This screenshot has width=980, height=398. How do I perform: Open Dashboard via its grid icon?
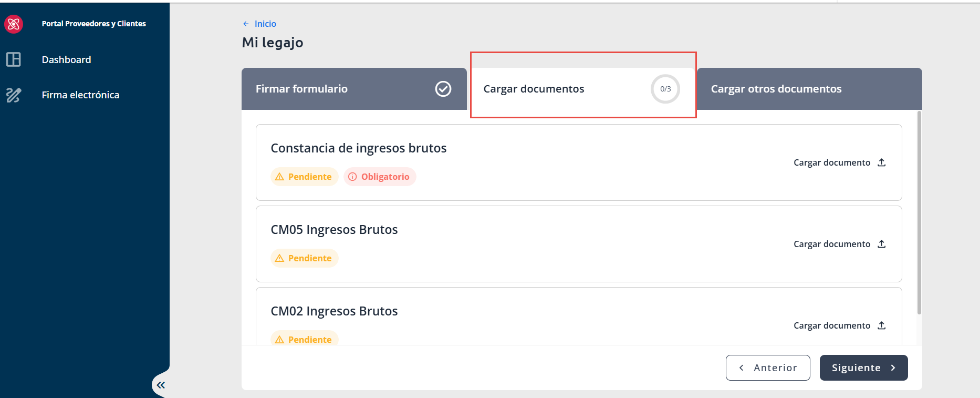click(x=14, y=59)
